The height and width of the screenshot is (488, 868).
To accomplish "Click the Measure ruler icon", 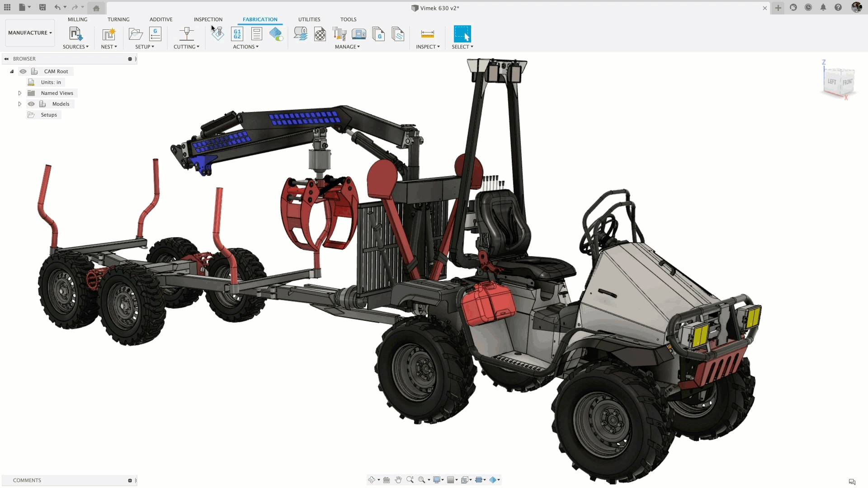I will (427, 34).
